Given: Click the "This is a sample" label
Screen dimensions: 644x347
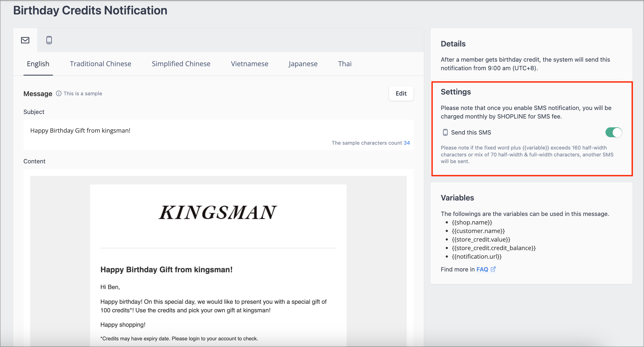Looking at the screenshot, I should coord(83,93).
